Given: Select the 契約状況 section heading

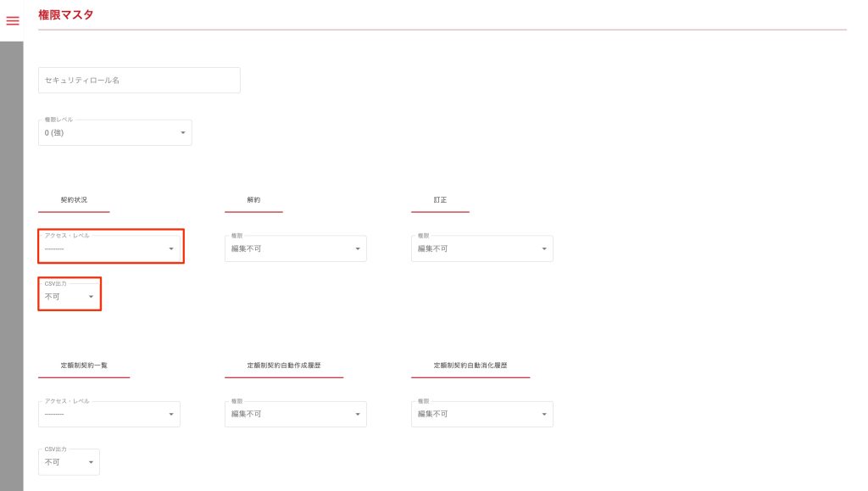Looking at the screenshot, I should [74, 200].
